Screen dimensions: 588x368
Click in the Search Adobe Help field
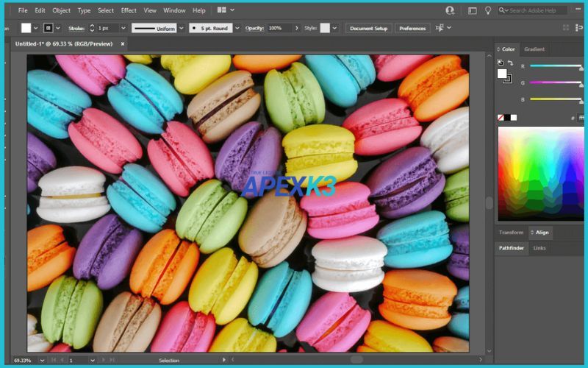[x=537, y=10]
